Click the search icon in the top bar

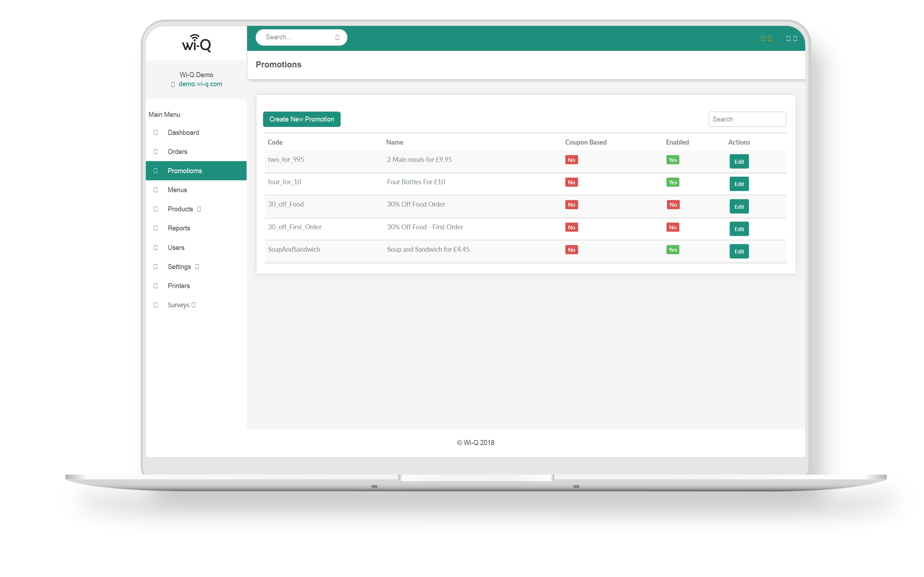pyautogui.click(x=337, y=37)
